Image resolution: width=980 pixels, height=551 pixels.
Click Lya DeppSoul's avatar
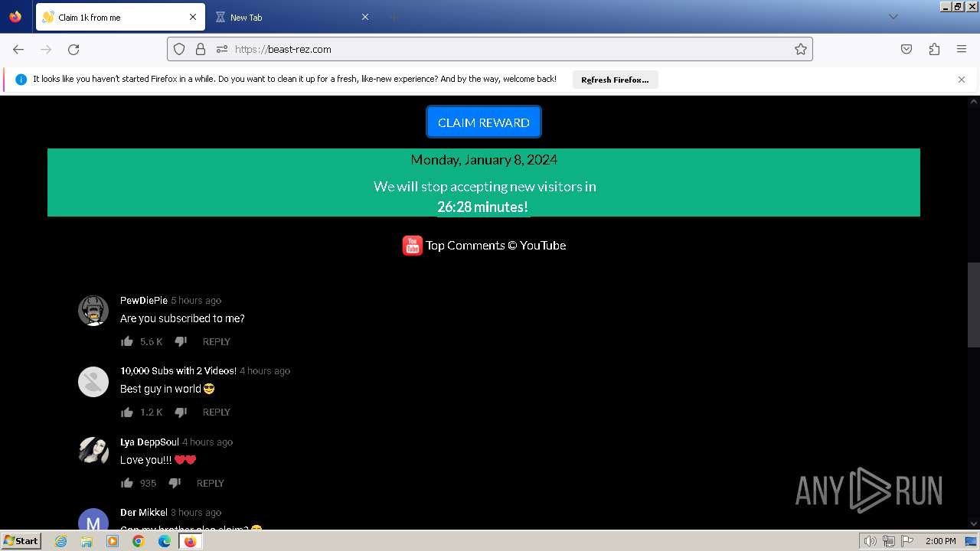click(x=93, y=451)
